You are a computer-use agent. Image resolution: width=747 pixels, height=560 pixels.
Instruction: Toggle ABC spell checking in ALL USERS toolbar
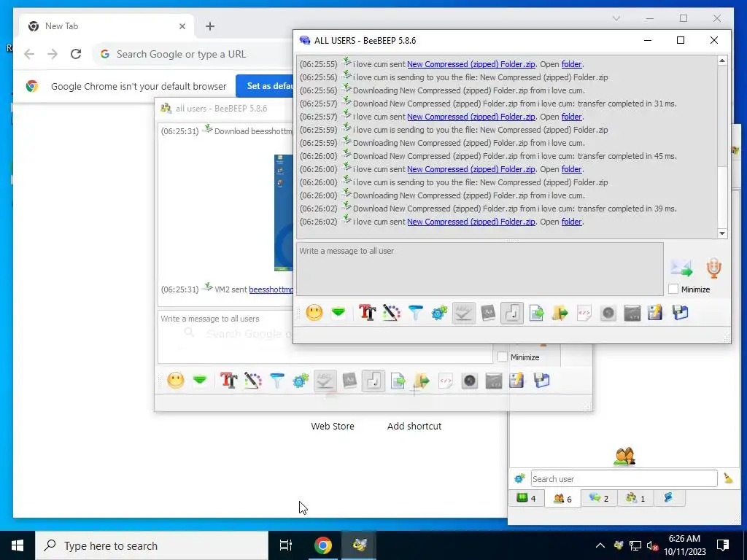(463, 313)
